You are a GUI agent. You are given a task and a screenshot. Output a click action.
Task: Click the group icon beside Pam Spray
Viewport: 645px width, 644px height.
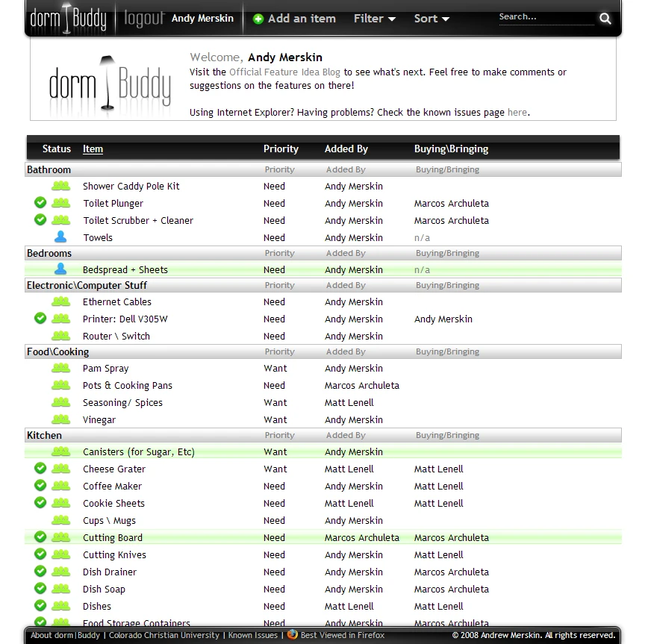tap(60, 368)
